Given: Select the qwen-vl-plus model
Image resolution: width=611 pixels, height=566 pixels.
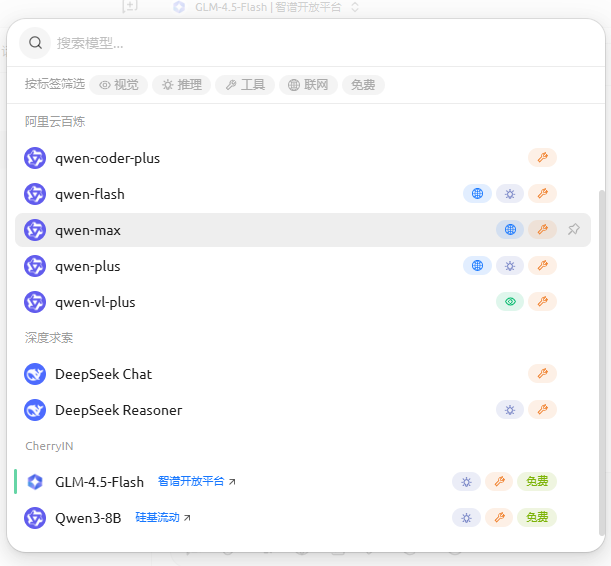Looking at the screenshot, I should pyautogui.click(x=303, y=302).
